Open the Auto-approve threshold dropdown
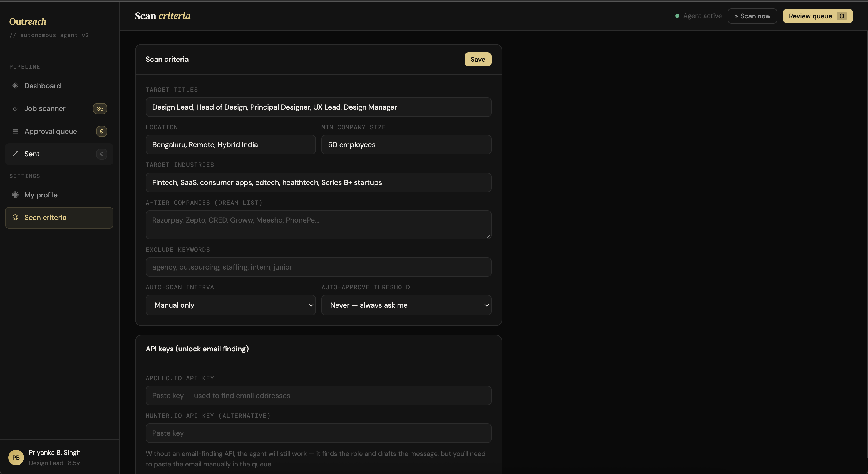The image size is (868, 474). (406, 305)
